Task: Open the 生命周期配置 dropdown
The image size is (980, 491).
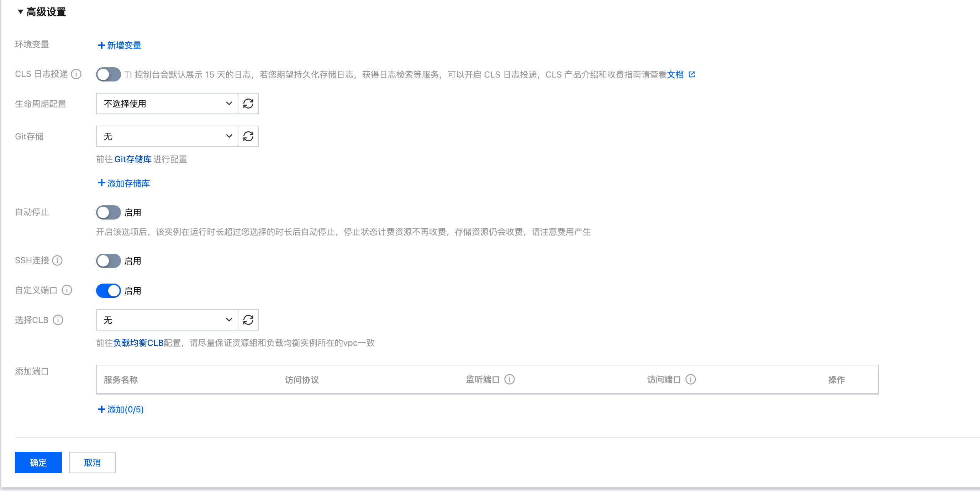Action: (167, 104)
